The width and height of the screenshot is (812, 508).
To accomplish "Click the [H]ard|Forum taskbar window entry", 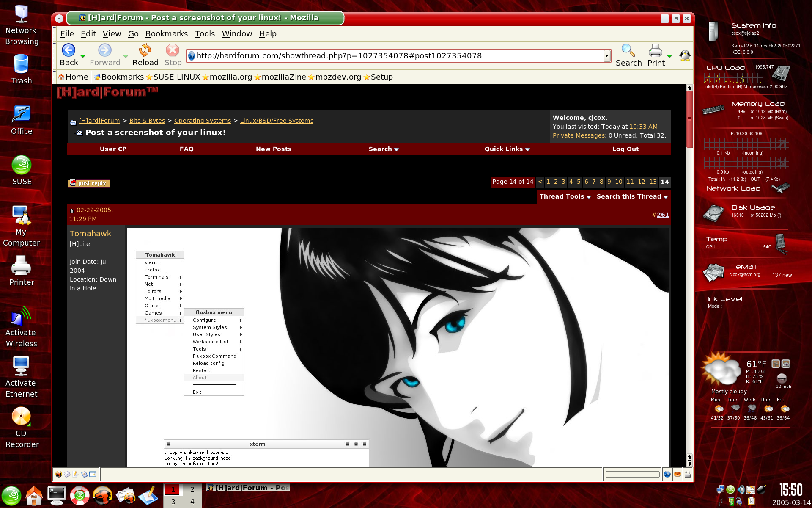I will coord(248,488).
